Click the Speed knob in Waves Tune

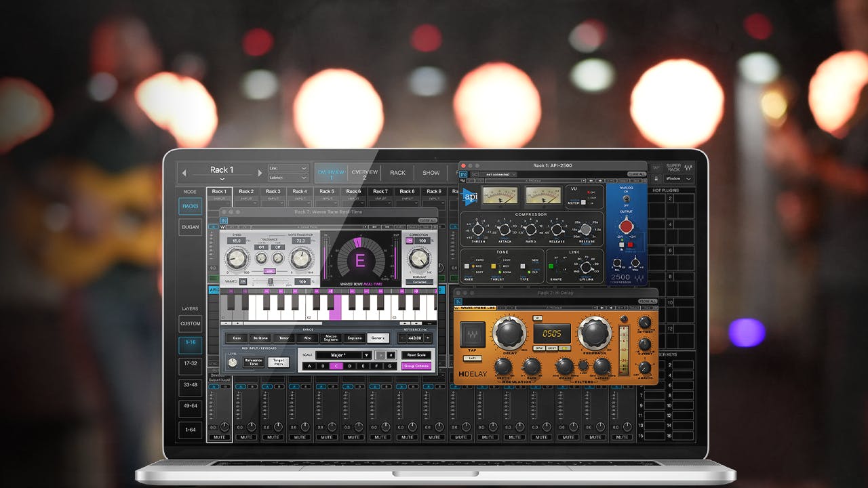click(x=237, y=258)
